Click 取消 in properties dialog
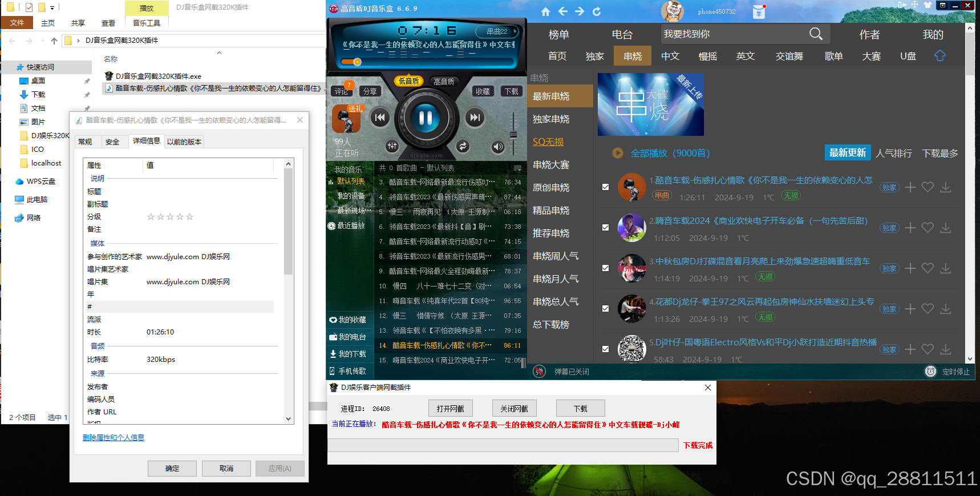Viewport: 980px width, 496px height. [x=226, y=469]
